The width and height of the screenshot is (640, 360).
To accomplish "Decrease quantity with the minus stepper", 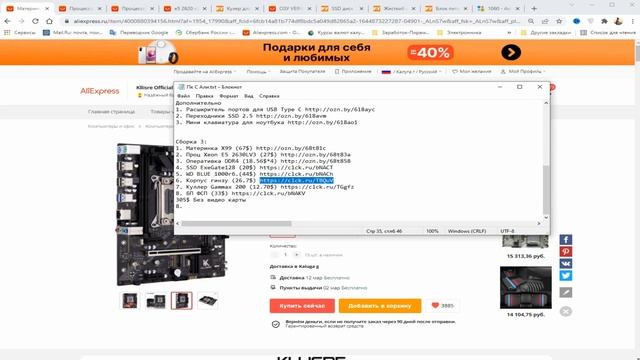I will 274,255.
